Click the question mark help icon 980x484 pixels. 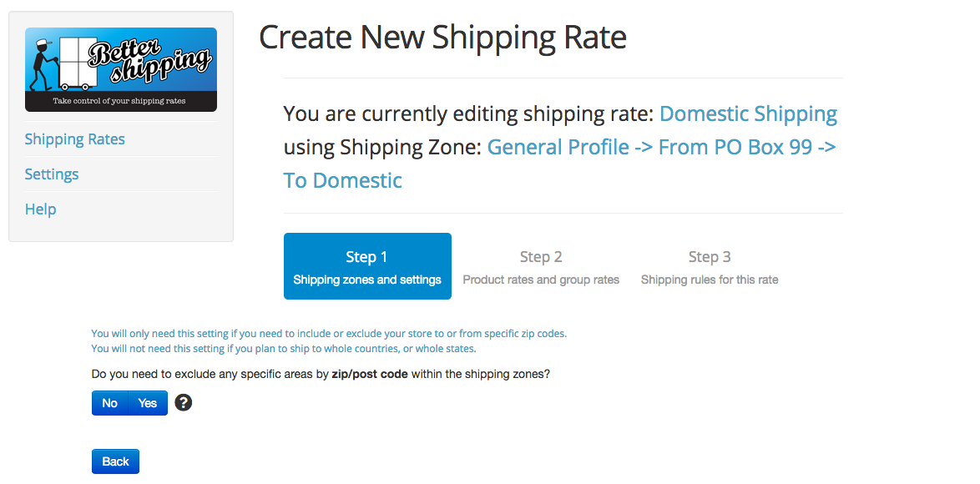coord(183,403)
